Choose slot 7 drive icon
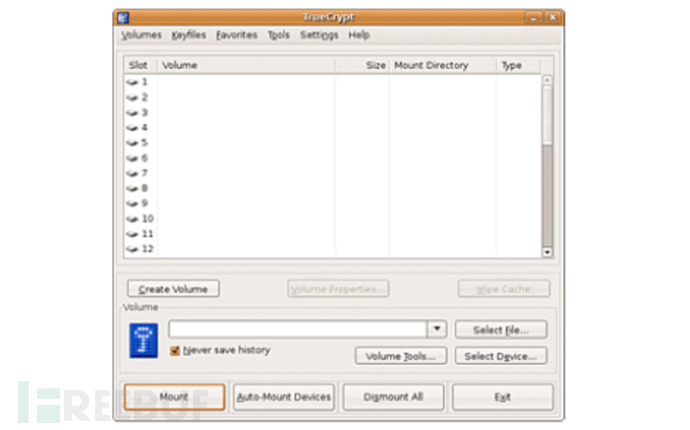 click(x=132, y=173)
